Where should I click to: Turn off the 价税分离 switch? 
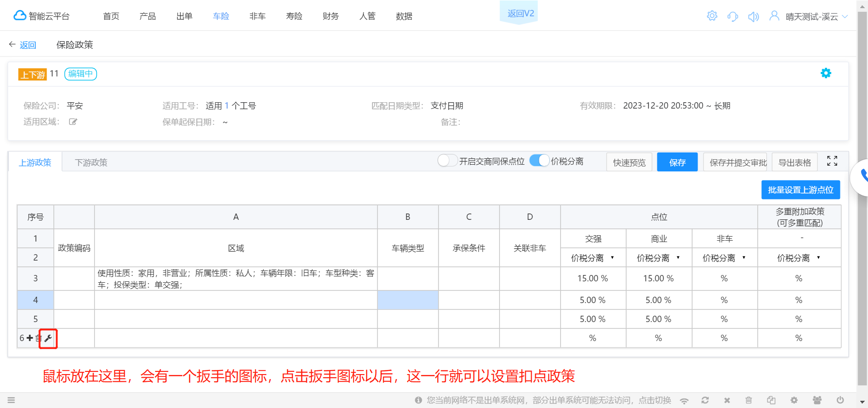click(x=539, y=161)
